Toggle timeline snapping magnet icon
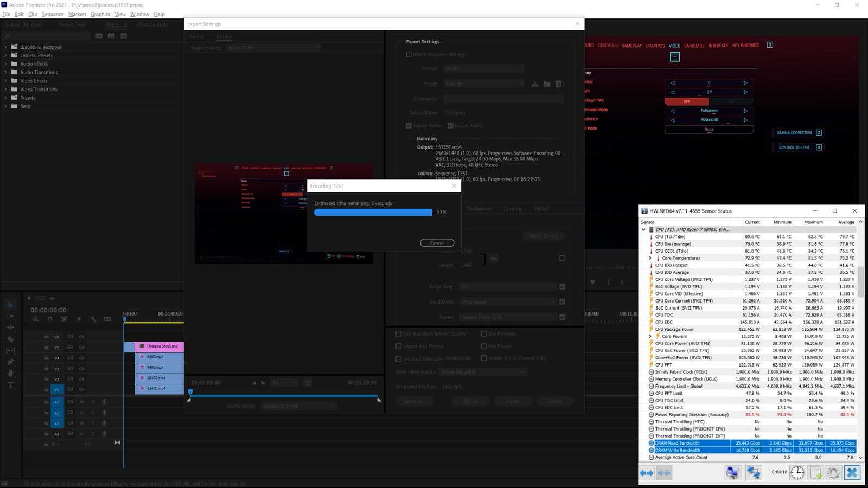The width and height of the screenshot is (868, 488). click(50, 319)
